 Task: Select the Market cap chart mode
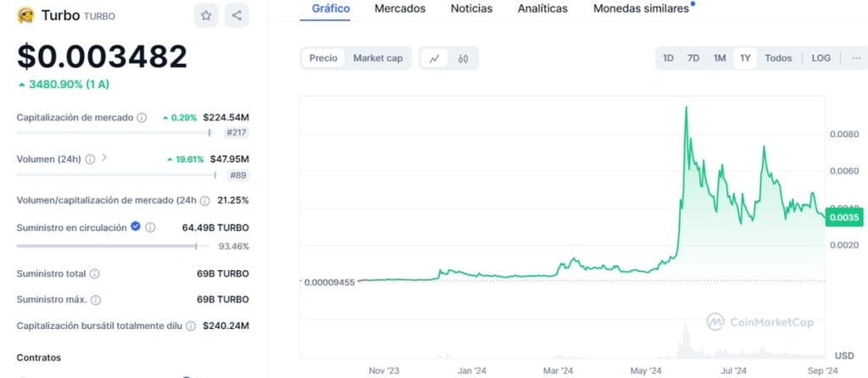pyautogui.click(x=378, y=58)
